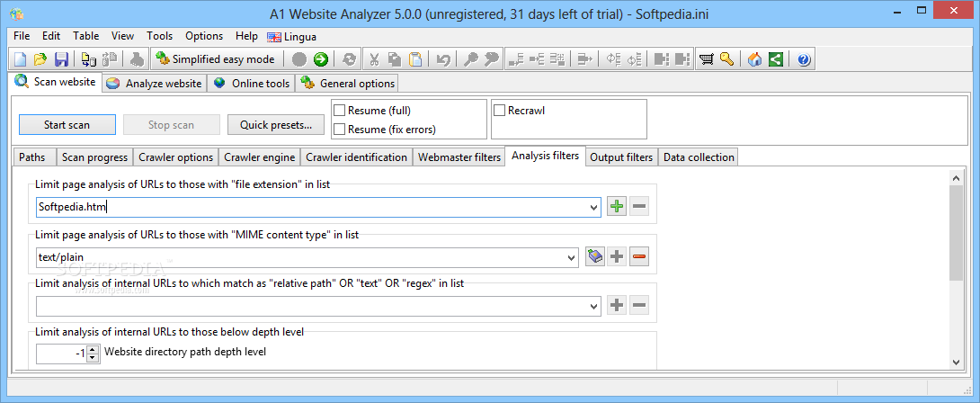Open the View menu
980x403 pixels.
click(x=122, y=36)
